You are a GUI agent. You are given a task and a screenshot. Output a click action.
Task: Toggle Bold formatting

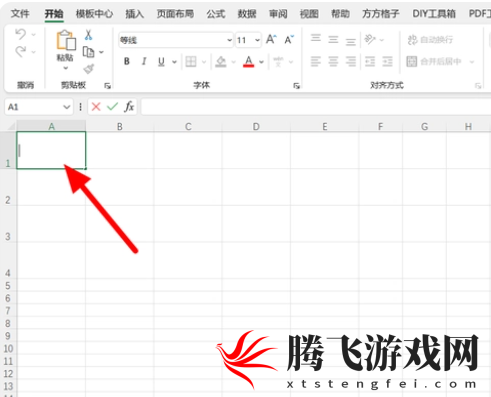[x=127, y=61]
